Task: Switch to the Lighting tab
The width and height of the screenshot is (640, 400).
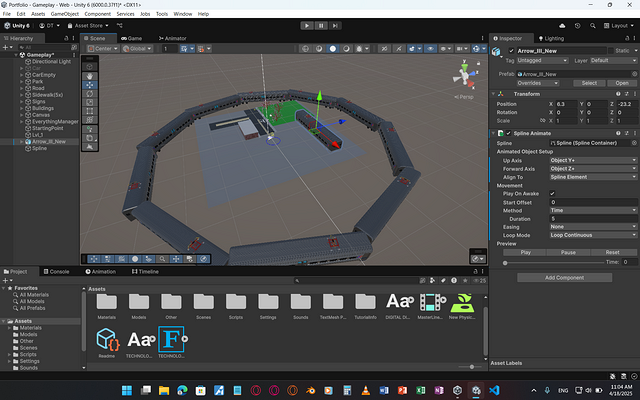Action: (551, 38)
